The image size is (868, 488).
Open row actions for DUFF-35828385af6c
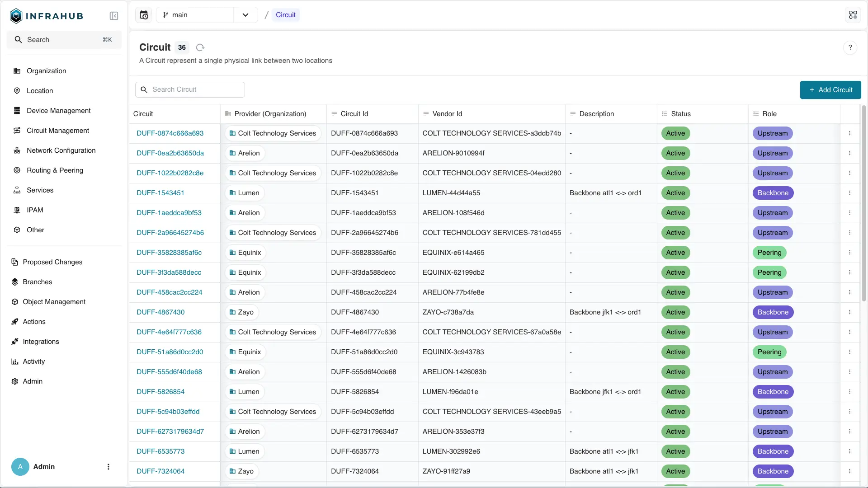849,253
